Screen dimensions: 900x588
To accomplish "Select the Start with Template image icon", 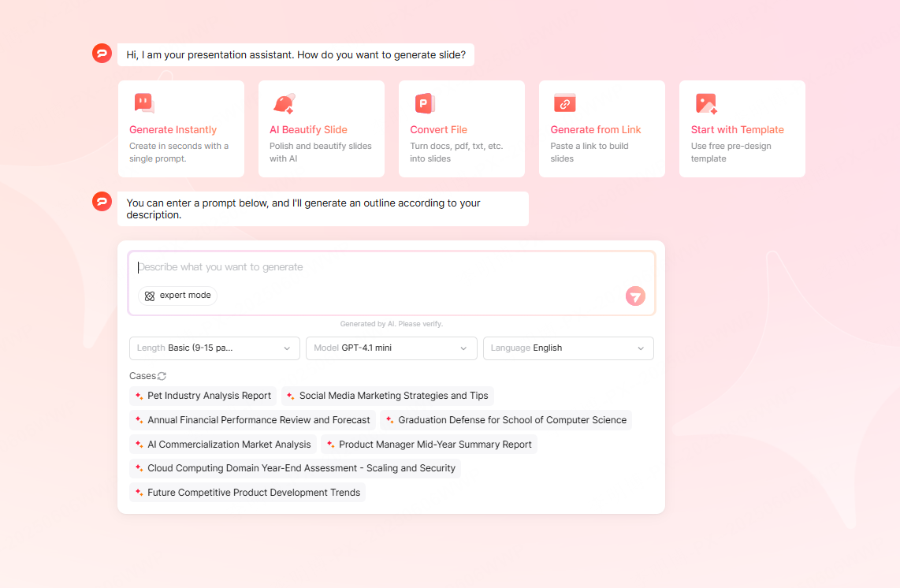I will coord(705,102).
